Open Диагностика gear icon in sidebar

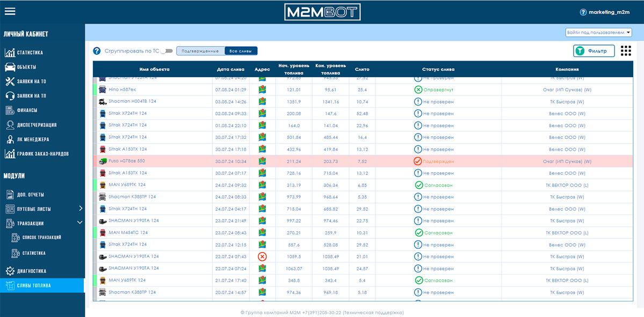[x=10, y=271]
